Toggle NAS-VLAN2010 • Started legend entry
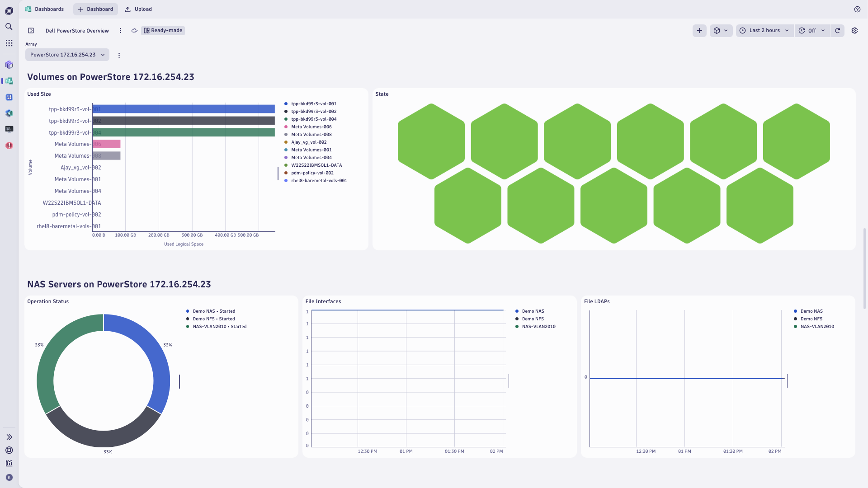The height and width of the screenshot is (488, 868). click(217, 327)
